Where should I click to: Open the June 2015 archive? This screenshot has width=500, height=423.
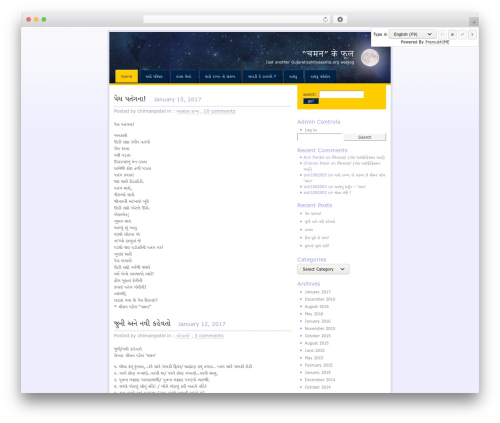pyautogui.click(x=314, y=350)
